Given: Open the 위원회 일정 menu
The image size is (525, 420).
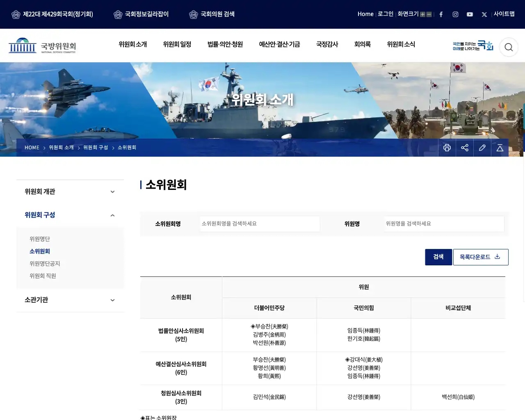Looking at the screenshot, I should pos(177,44).
